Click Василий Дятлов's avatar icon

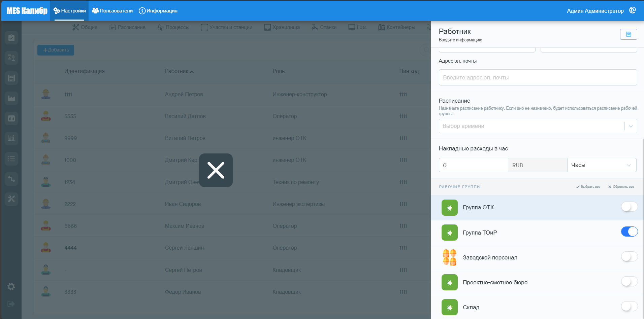tap(46, 116)
